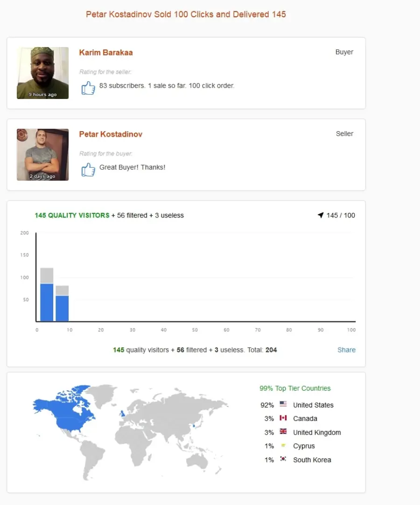Click the Buyer label
Viewport: 420px width, 505px height.
point(344,52)
